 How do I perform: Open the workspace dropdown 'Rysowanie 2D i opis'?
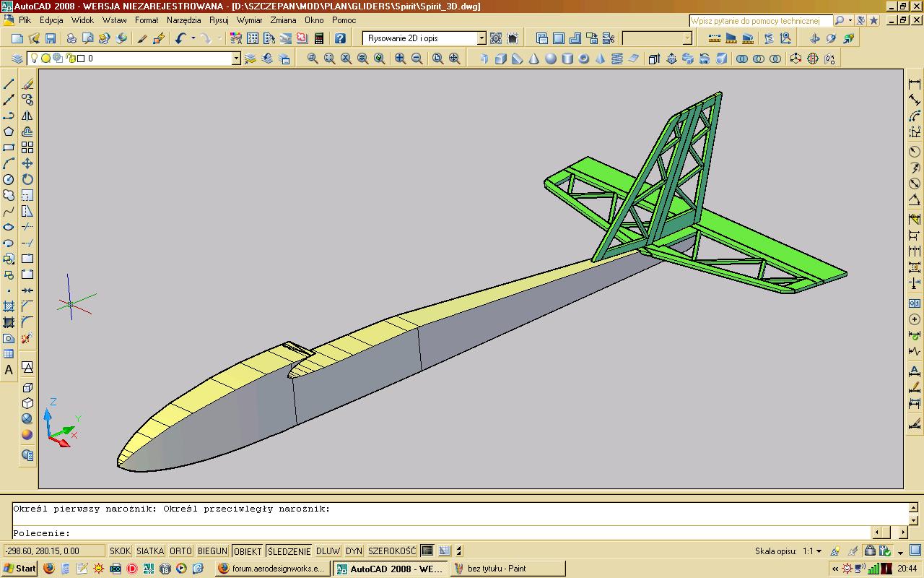point(481,38)
